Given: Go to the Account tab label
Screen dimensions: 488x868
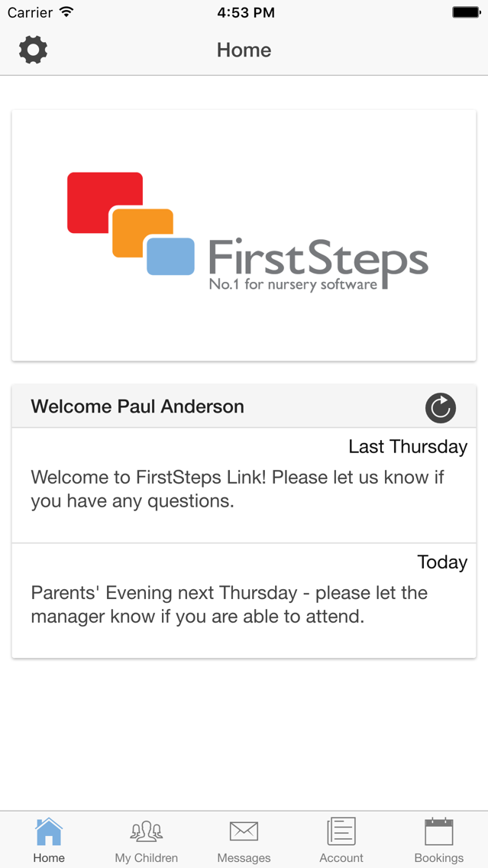Looking at the screenshot, I should coord(341,858).
